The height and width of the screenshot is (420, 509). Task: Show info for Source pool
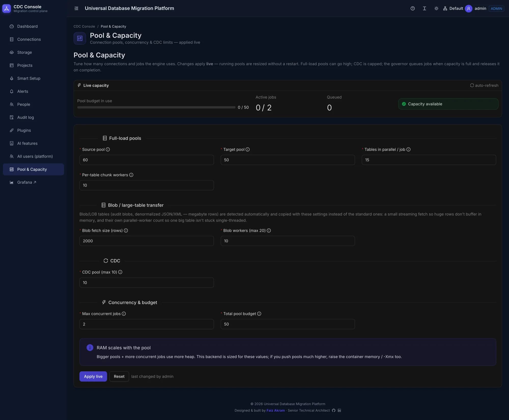pyautogui.click(x=108, y=149)
